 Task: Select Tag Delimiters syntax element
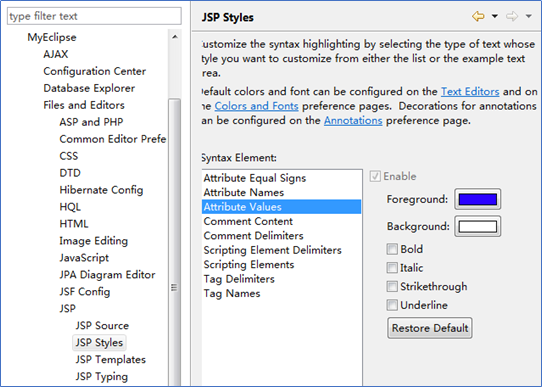(x=281, y=279)
